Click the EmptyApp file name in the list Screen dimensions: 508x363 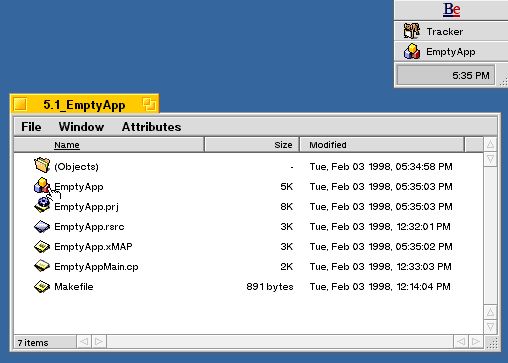pyautogui.click(x=79, y=187)
